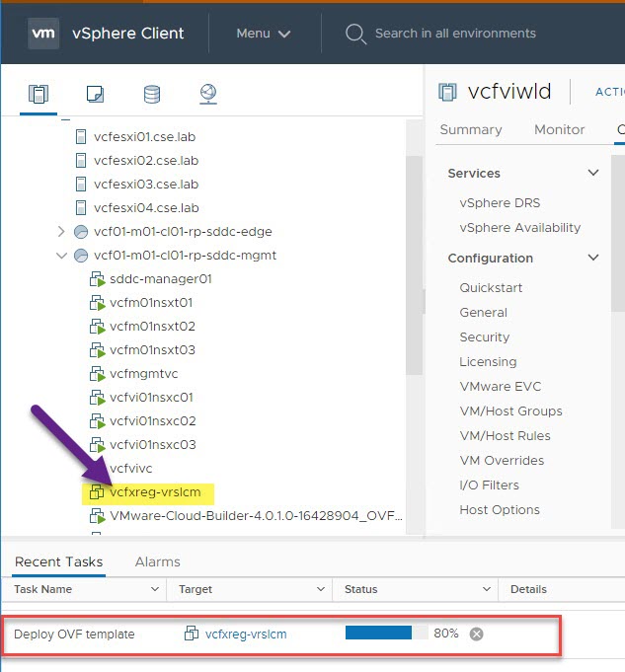Image resolution: width=625 pixels, height=672 pixels.
Task: Click the search in all environments field
Action: coord(455,34)
